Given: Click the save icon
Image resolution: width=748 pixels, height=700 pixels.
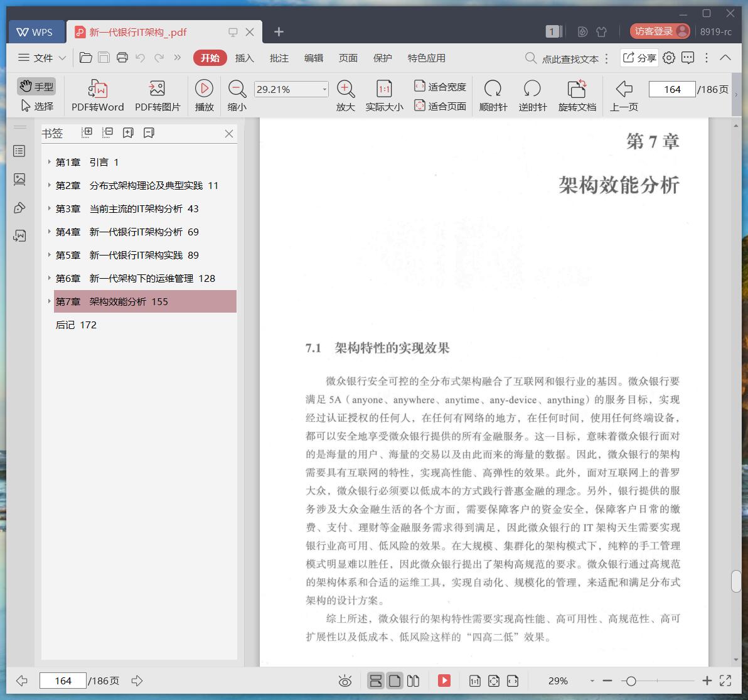Looking at the screenshot, I should 104,58.
